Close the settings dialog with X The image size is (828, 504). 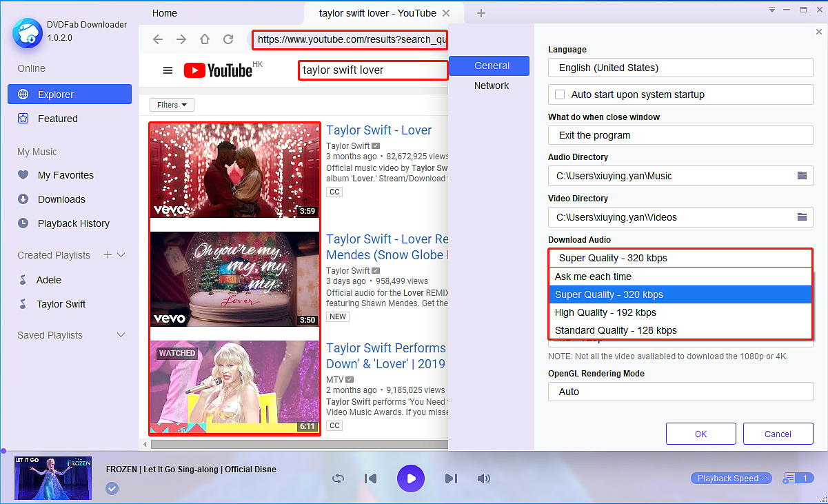(x=818, y=32)
